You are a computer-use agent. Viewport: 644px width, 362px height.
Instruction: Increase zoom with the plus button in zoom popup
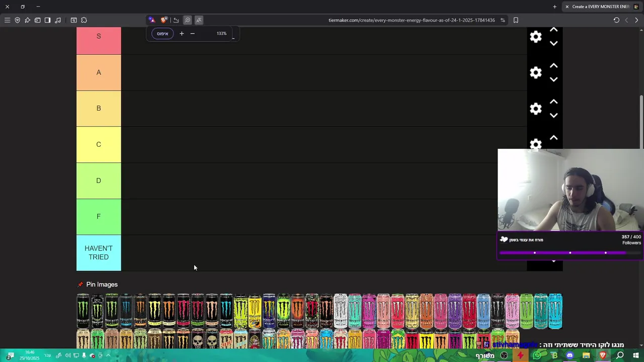[182, 34]
